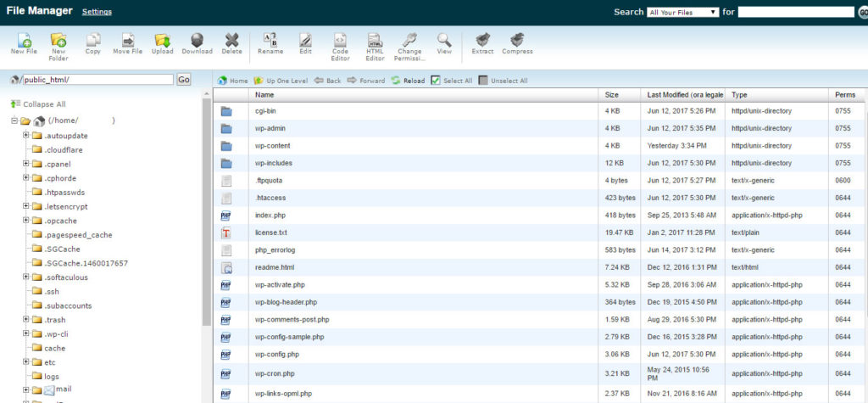Select the .cloudflare tree folder
The width and height of the screenshot is (868, 403).
[x=64, y=149]
